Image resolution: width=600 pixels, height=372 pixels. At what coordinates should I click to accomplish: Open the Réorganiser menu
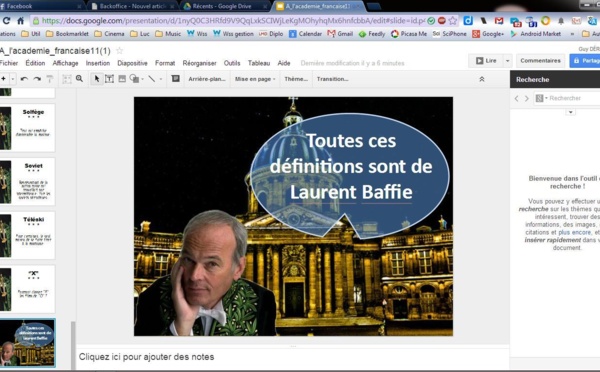(199, 63)
